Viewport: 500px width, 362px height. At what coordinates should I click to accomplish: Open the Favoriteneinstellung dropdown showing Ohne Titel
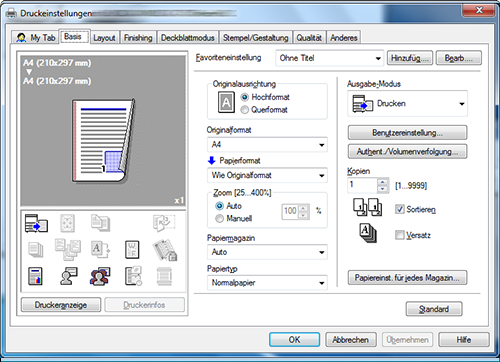click(x=330, y=58)
